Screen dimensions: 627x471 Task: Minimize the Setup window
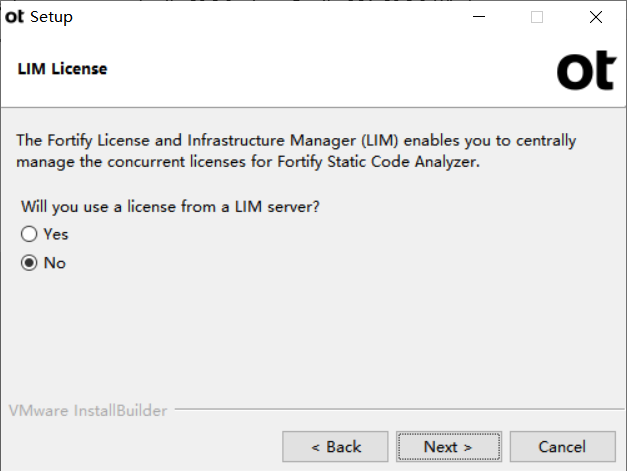[x=479, y=17]
